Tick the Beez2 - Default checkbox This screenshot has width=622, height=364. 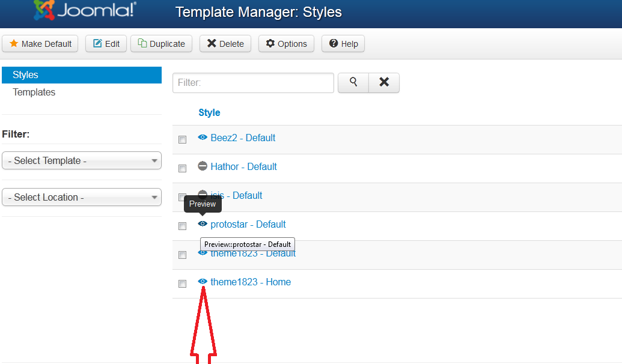(x=183, y=139)
